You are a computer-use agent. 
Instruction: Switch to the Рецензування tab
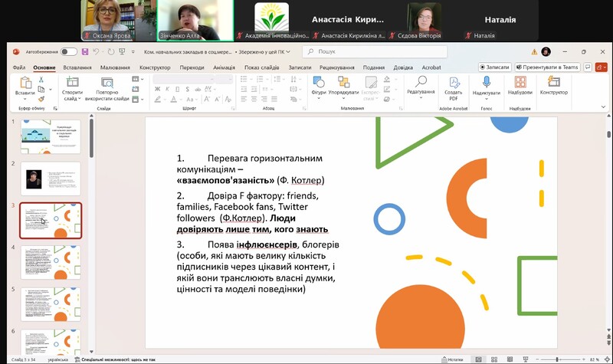tap(337, 67)
